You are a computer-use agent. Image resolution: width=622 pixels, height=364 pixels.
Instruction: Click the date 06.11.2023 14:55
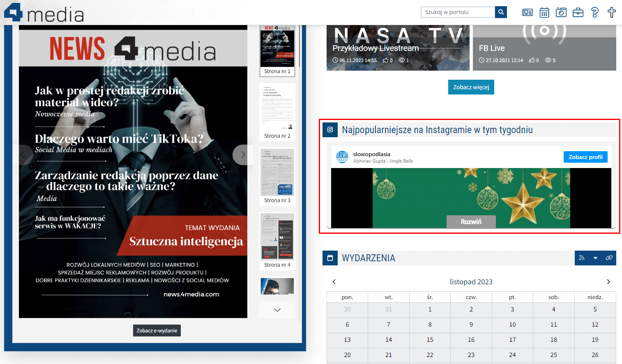pyautogui.click(x=358, y=60)
